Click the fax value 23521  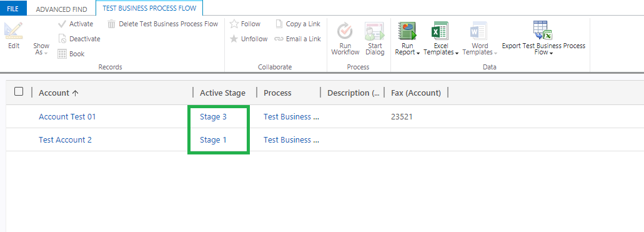(402, 117)
